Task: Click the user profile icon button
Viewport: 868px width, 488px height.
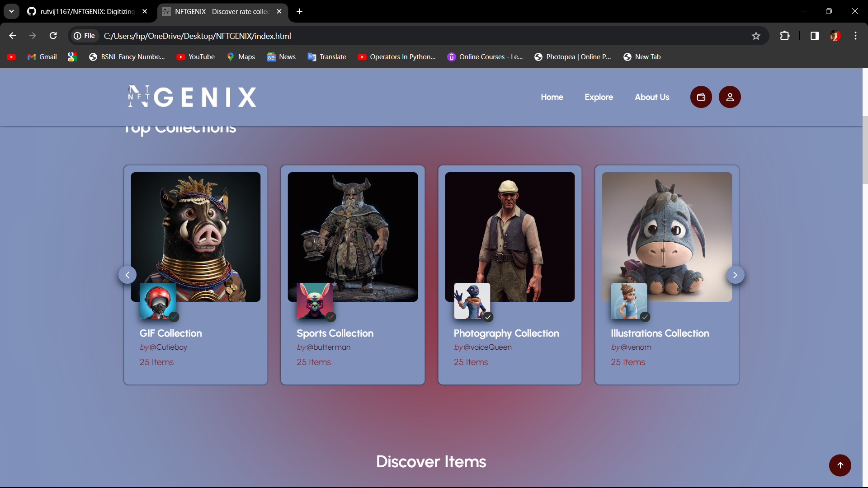Action: pyautogui.click(x=730, y=97)
